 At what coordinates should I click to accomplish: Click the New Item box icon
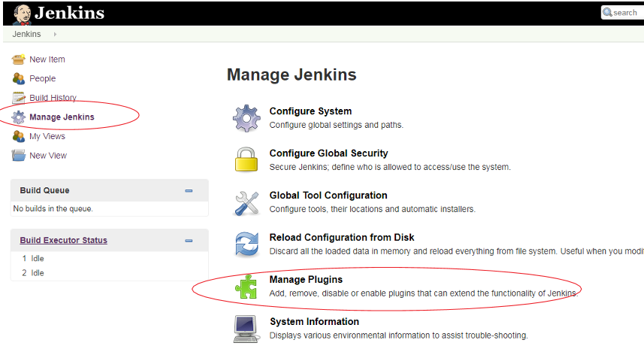pos(19,59)
